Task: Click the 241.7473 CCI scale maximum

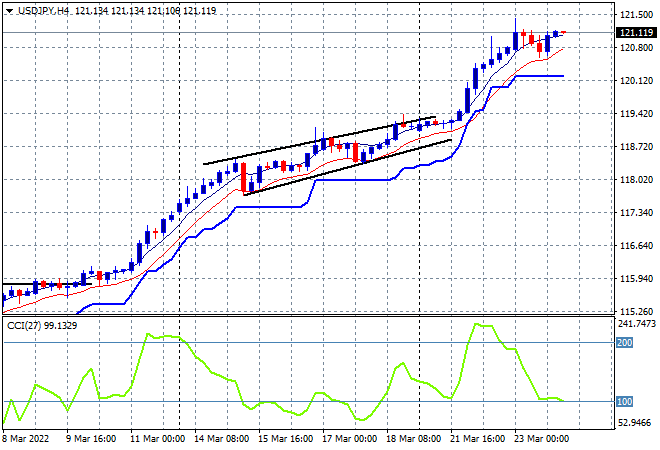Action: (x=637, y=324)
